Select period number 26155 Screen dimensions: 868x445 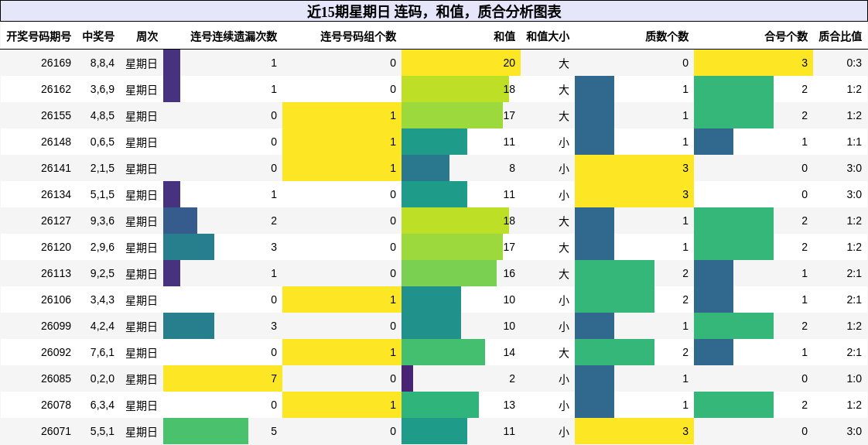pyautogui.click(x=56, y=115)
